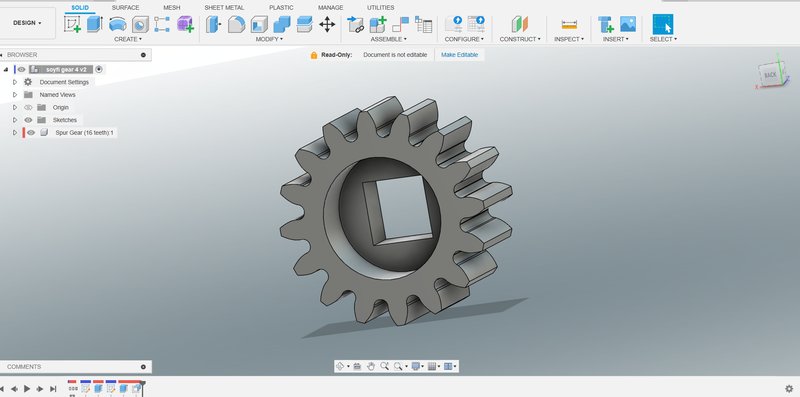Open the ASSEMBLE dropdown menu
This screenshot has height=397, width=800.
(389, 39)
